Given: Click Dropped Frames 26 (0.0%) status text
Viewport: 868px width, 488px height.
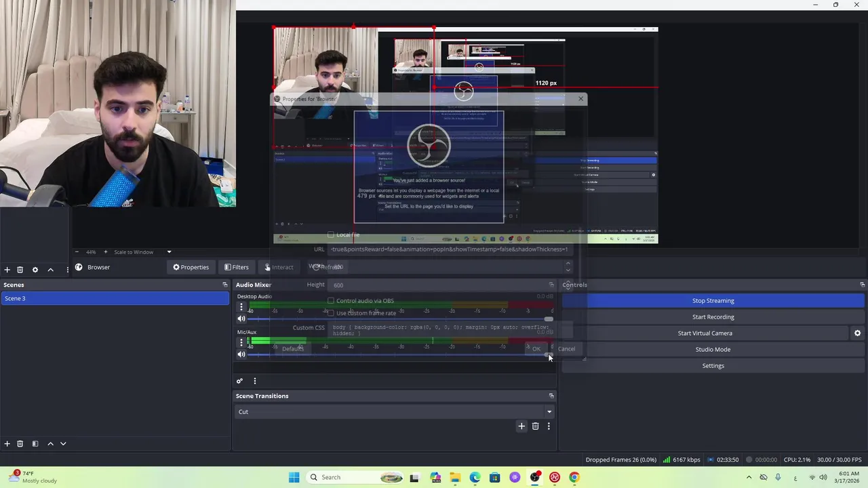Looking at the screenshot, I should click(x=621, y=460).
